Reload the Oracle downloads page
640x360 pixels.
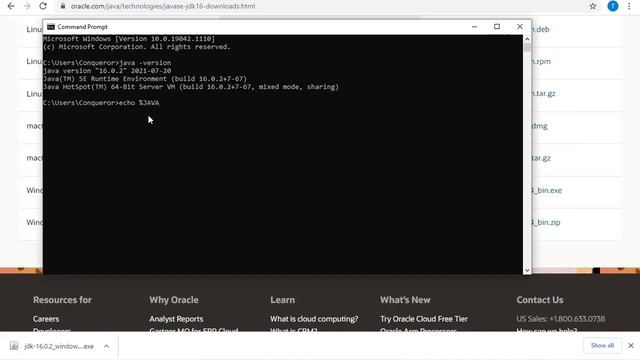point(43,6)
